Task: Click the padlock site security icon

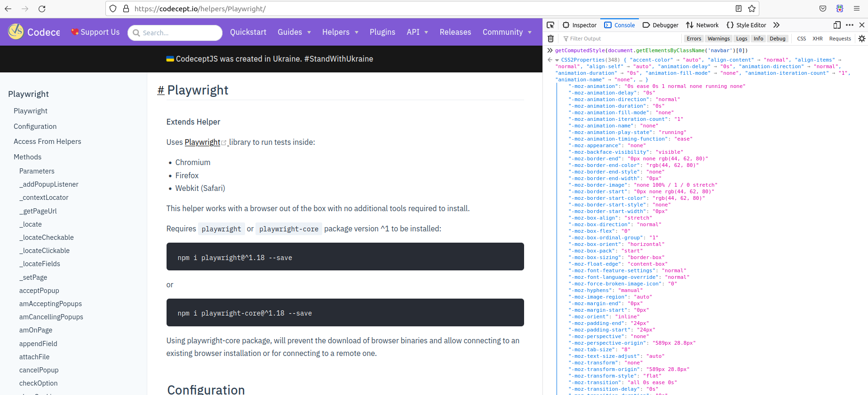Action: (x=126, y=9)
